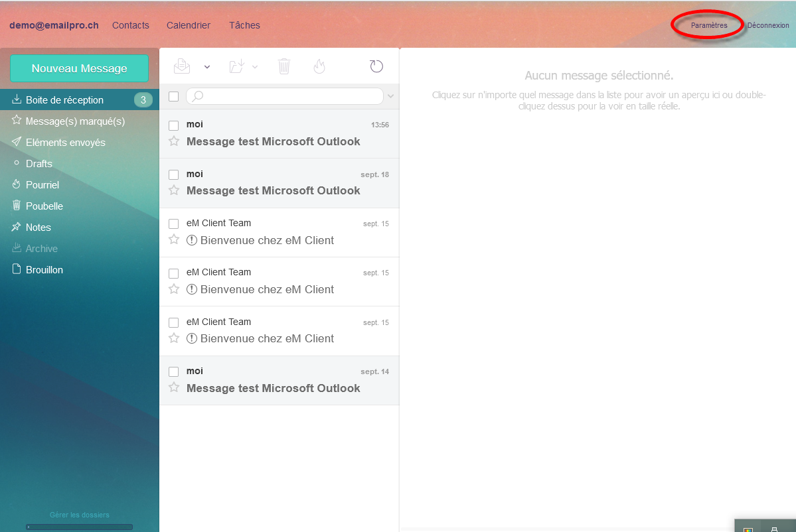Click the storage quota progress bar

click(79, 527)
